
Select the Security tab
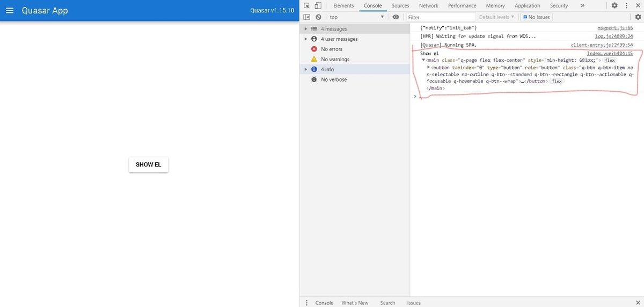pos(559,5)
